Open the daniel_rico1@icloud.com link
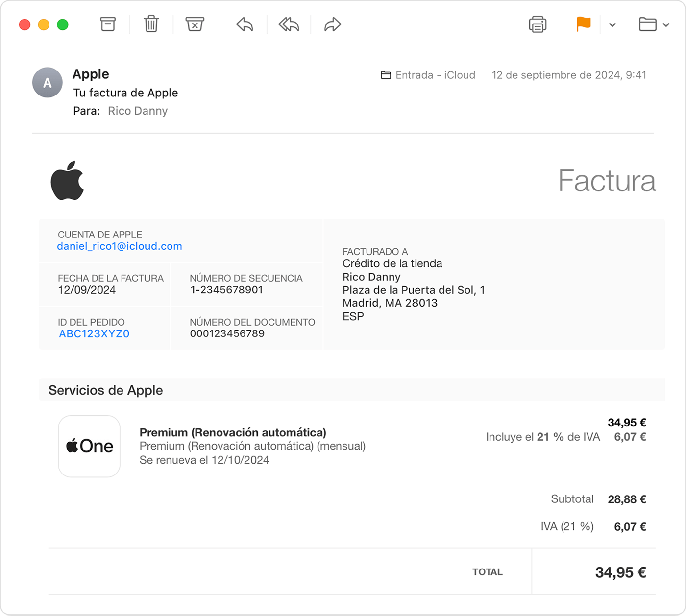This screenshot has width=686, height=616. click(120, 246)
